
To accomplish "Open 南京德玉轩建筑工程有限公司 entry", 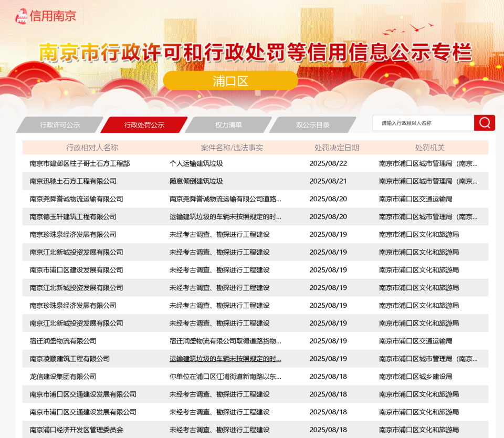I will point(73,217).
